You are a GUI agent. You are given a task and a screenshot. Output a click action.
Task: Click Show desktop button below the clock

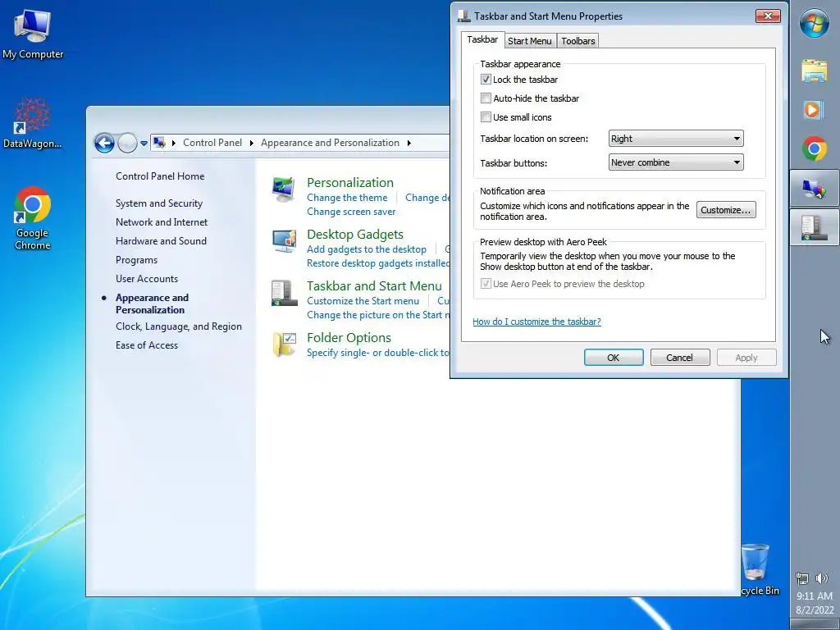tap(815, 624)
